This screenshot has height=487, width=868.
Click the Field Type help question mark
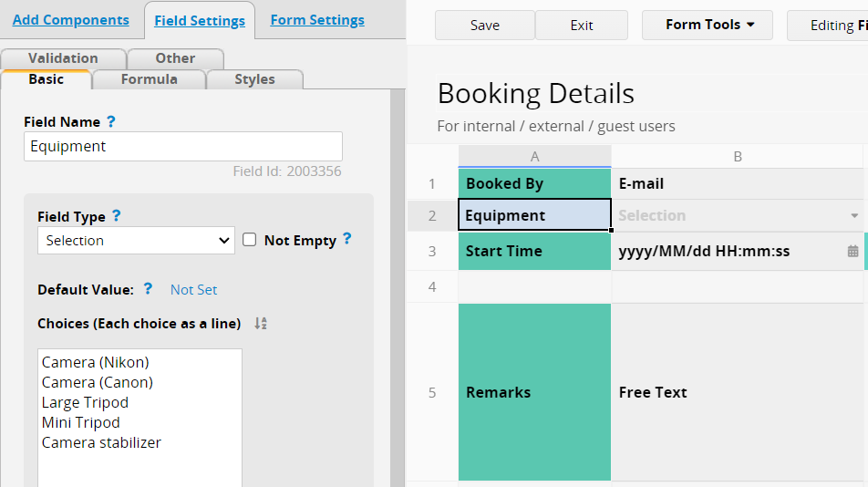click(x=117, y=215)
